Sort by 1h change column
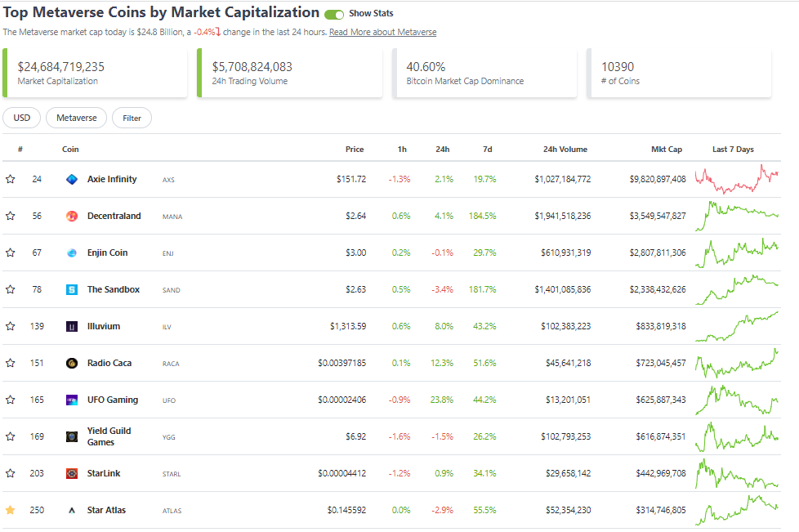Screen dimensions: 799x532 click(402, 150)
